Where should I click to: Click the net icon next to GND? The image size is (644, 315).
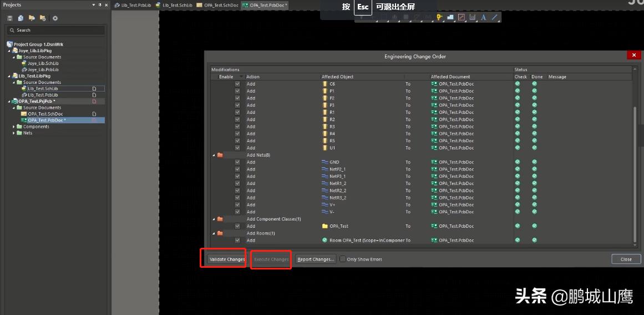(x=325, y=162)
